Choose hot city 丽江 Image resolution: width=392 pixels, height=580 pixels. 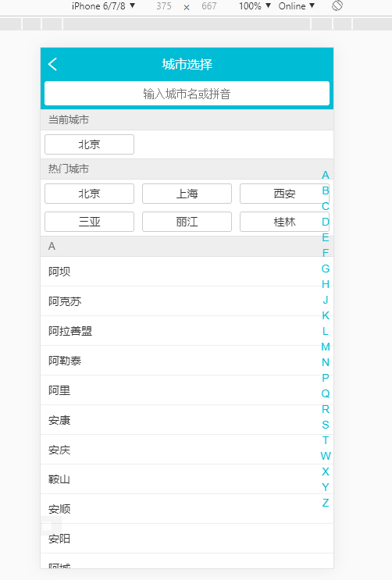point(187,222)
